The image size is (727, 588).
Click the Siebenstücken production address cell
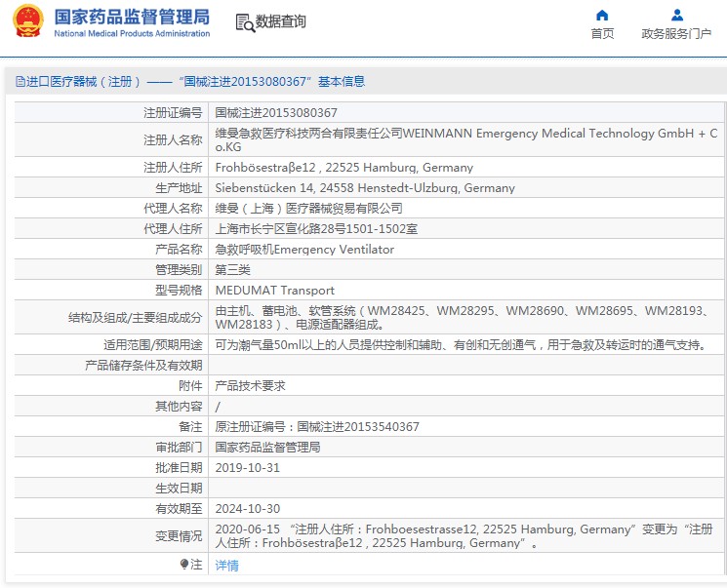coord(364,188)
